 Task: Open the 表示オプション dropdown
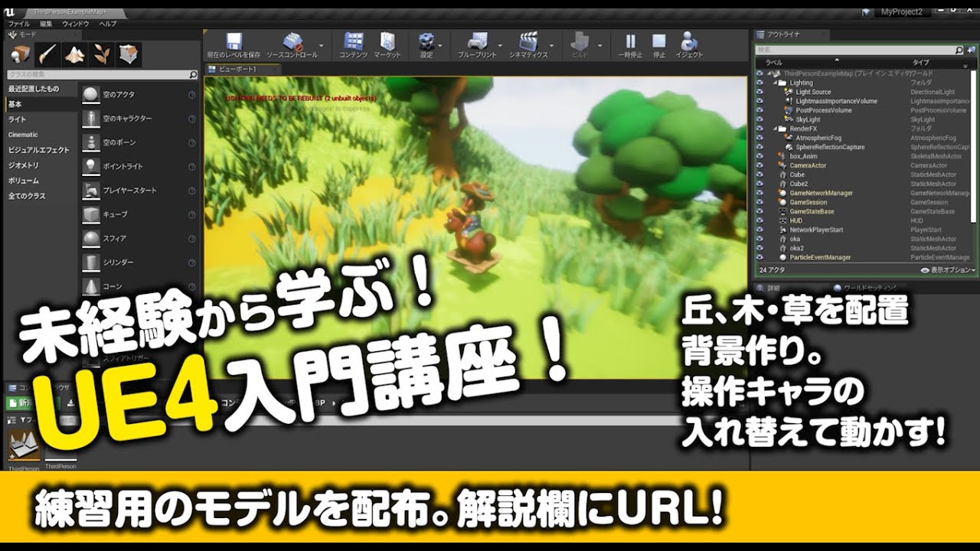(x=949, y=270)
